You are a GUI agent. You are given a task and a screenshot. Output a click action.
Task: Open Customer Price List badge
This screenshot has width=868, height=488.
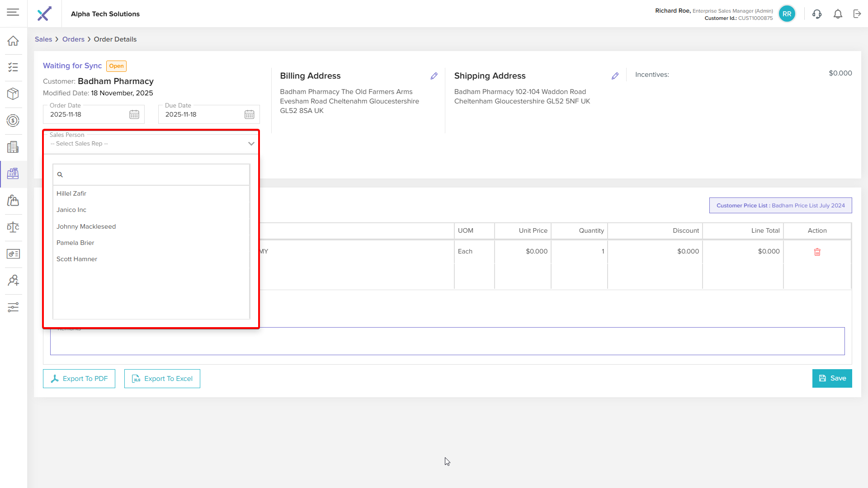[x=780, y=205]
